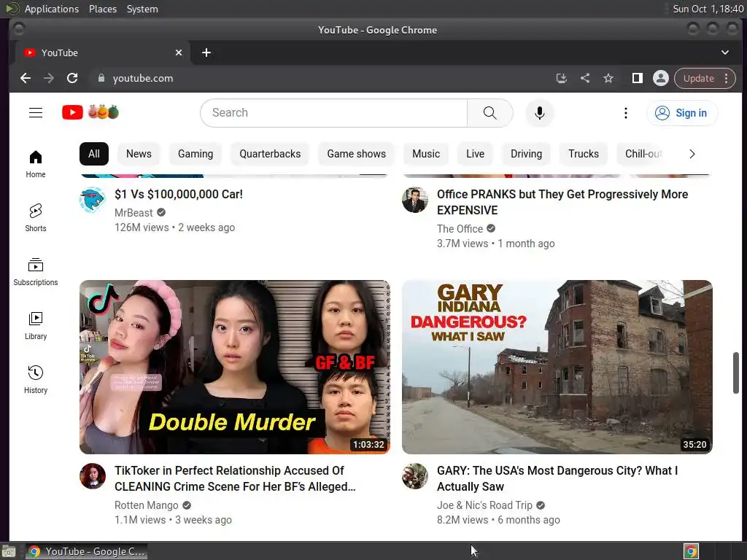Viewport: 747px width, 560px height.
Task: Open Joe & Nic's Road Trip avatar
Action: [x=415, y=476]
